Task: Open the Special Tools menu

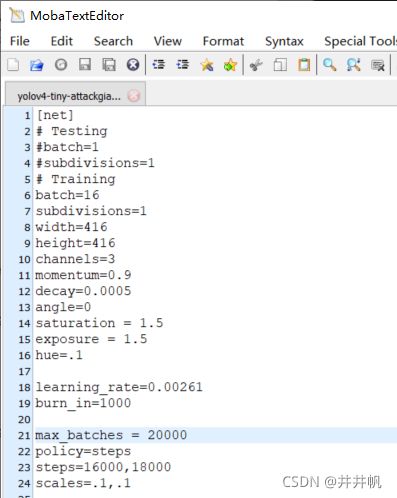Action: [x=361, y=42]
